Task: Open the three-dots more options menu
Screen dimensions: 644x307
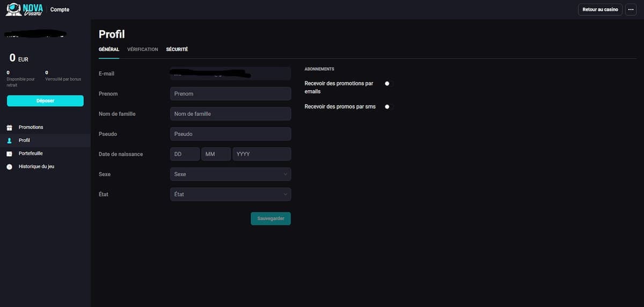Action: [631, 10]
